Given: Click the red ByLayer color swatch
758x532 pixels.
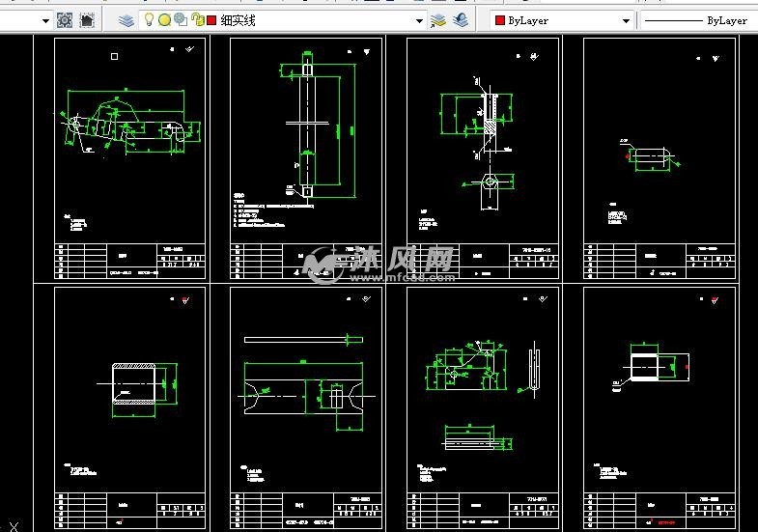Looking at the screenshot, I should tap(500, 21).
